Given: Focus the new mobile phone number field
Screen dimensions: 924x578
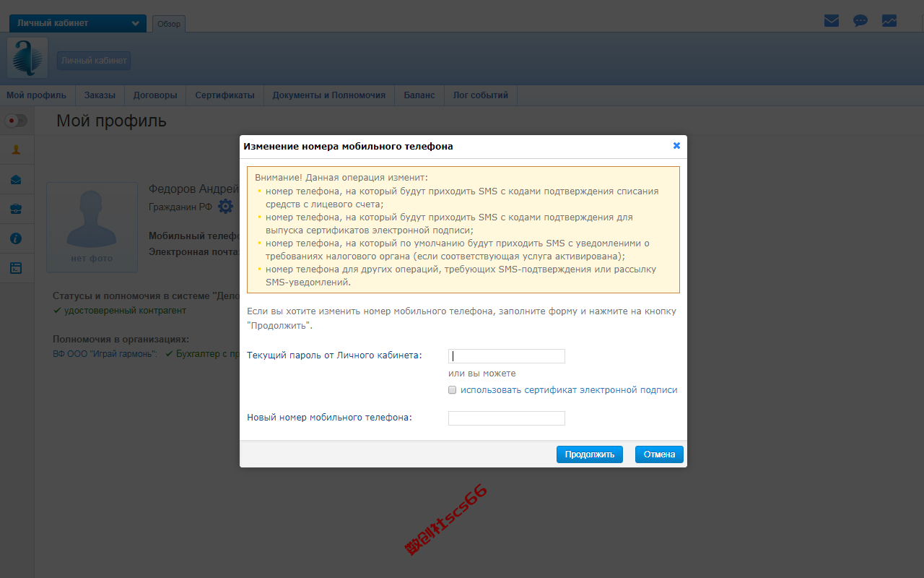Looking at the screenshot, I should tap(507, 418).
